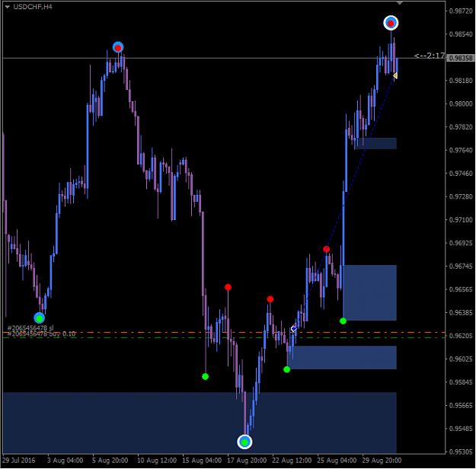Select the blue-ringed green marker above order labels
The height and width of the screenshot is (469, 476).
(x=39, y=318)
